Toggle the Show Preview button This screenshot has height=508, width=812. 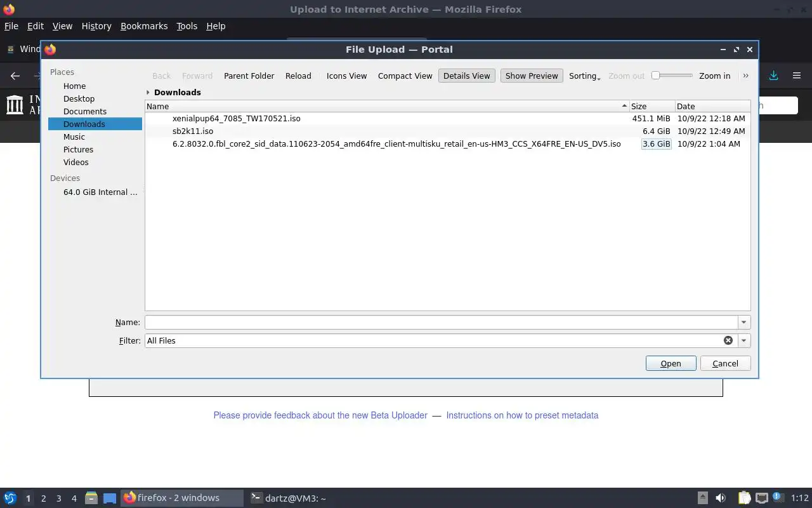click(532, 76)
